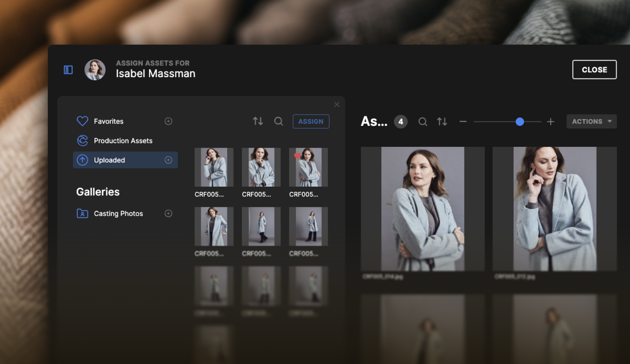This screenshot has width=630, height=364.
Task: Close the asset picker panel with the X
Action: point(337,105)
